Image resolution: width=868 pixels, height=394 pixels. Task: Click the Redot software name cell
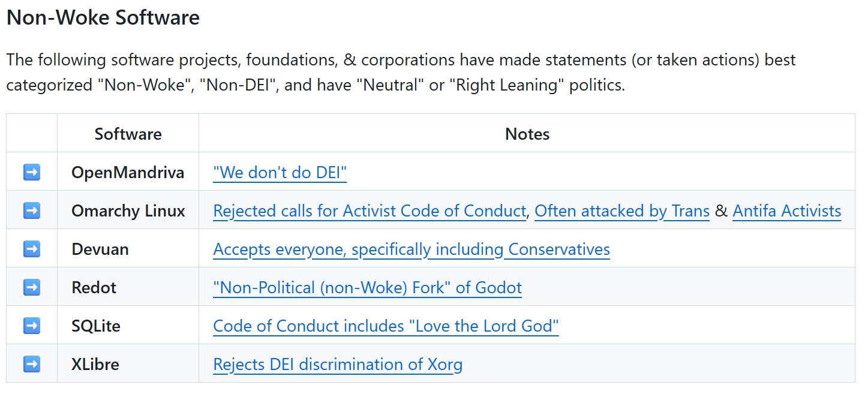click(94, 288)
